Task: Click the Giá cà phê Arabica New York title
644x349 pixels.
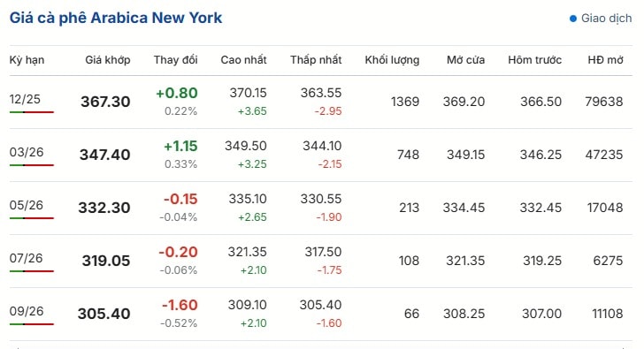Action: [115, 18]
